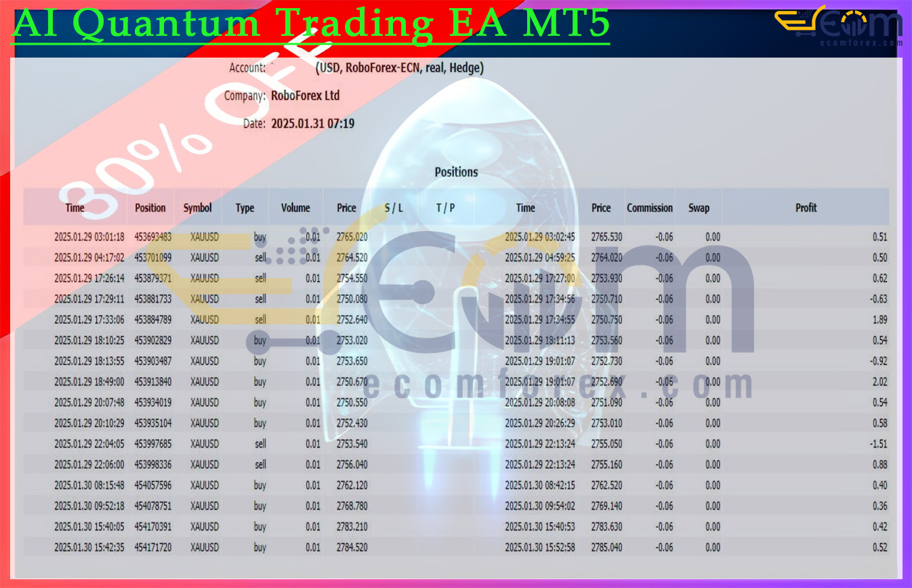Sort by the Profit column header
This screenshot has height=588, width=912.
(x=806, y=208)
